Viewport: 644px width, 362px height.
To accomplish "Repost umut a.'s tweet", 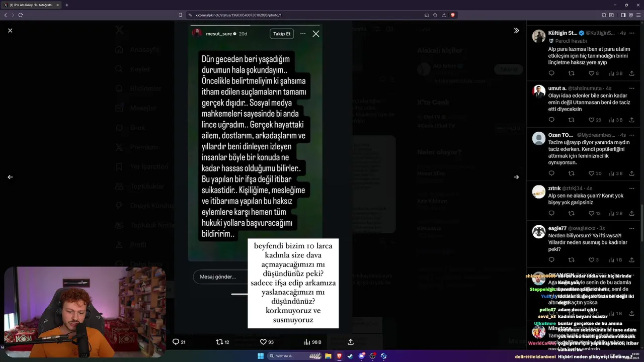I will point(571,120).
